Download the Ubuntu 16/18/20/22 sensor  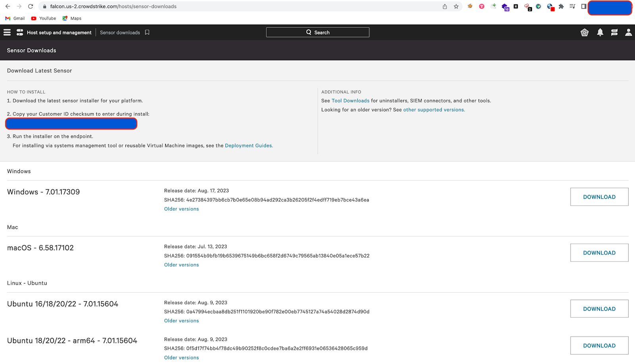coord(599,309)
